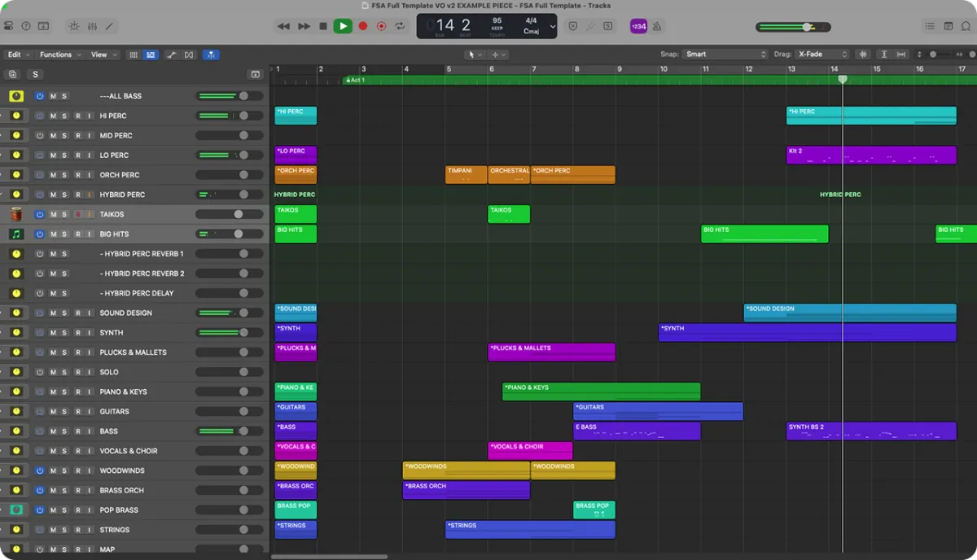Open the Loop Browser icon

(966, 26)
